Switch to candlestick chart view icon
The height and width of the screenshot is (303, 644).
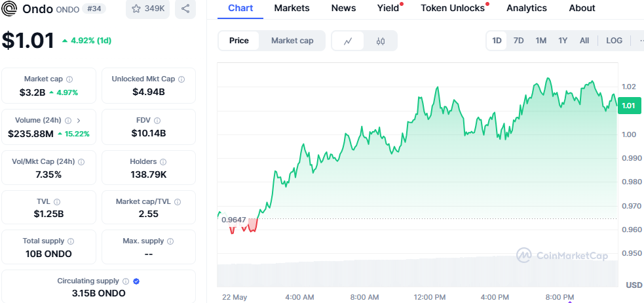pyautogui.click(x=381, y=41)
